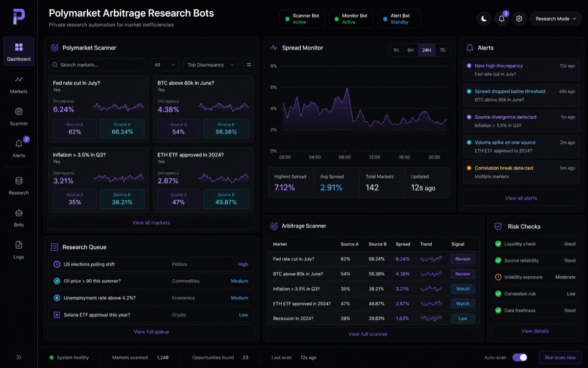
Task: Click the Alerts panel bell icon
Action: click(x=469, y=48)
